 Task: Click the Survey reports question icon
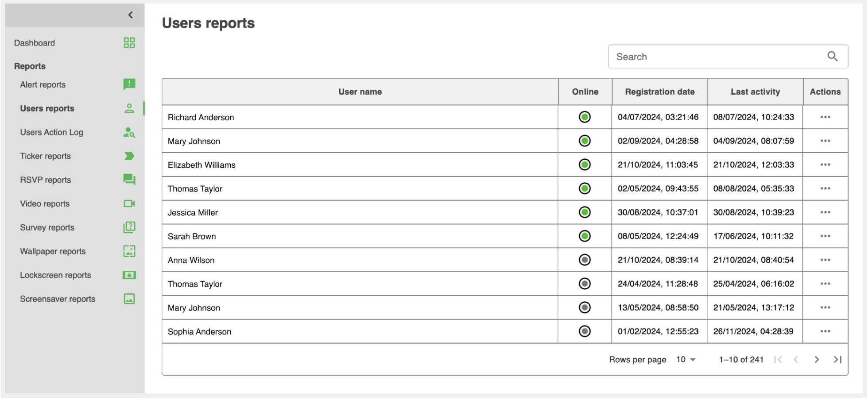129,227
